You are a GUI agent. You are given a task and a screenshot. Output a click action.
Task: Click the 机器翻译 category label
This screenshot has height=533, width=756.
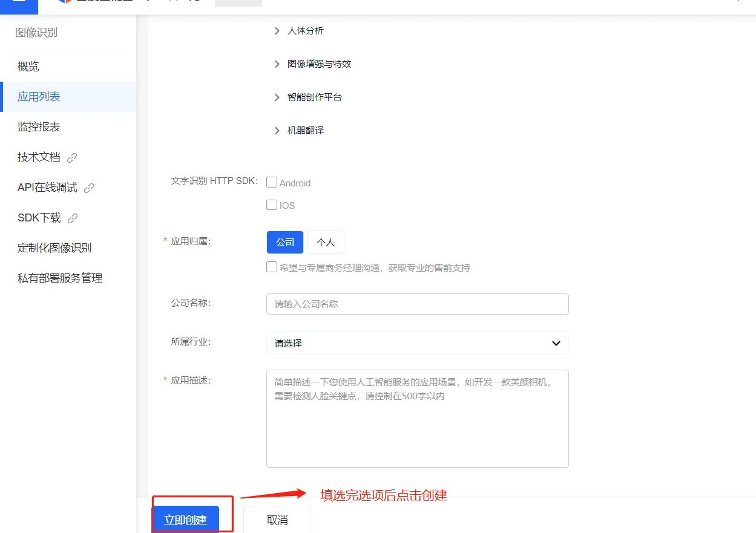[306, 131]
